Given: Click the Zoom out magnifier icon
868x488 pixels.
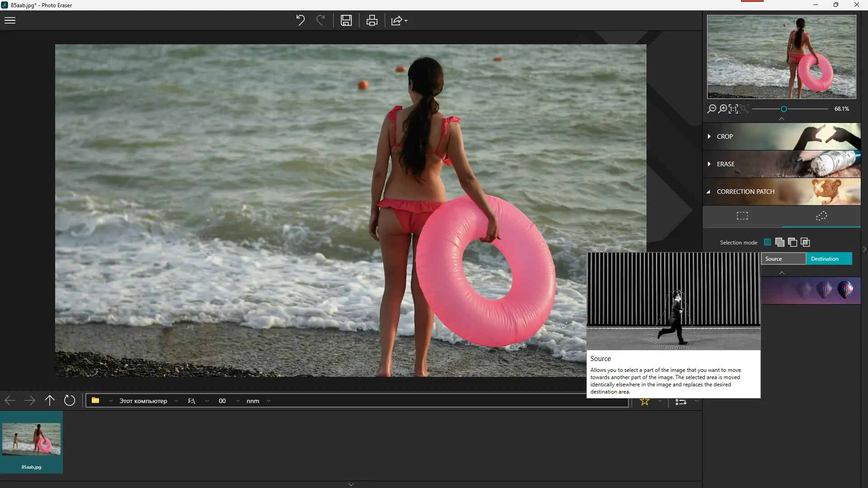Looking at the screenshot, I should (x=711, y=109).
